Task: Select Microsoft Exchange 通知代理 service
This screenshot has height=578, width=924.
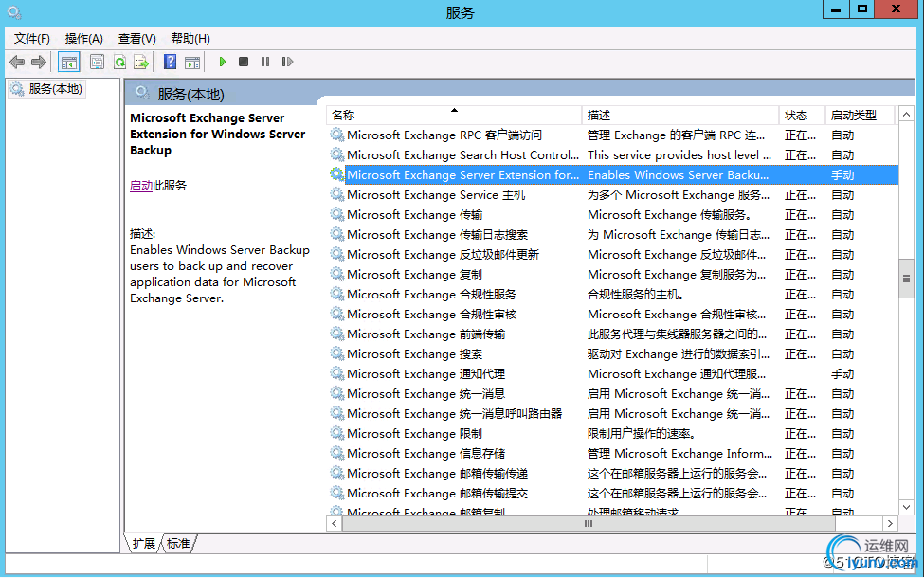Action: pos(612,374)
